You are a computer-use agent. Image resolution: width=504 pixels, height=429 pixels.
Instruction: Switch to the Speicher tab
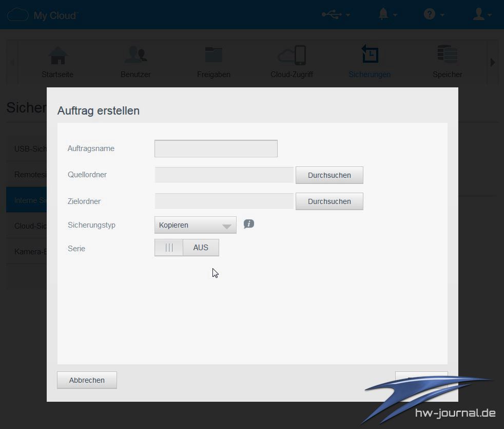pos(448,62)
